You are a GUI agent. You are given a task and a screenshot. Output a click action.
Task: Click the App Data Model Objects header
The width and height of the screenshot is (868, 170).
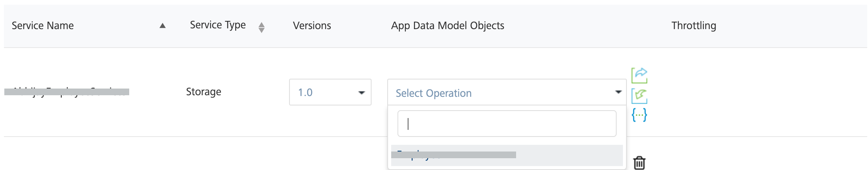coord(447,26)
